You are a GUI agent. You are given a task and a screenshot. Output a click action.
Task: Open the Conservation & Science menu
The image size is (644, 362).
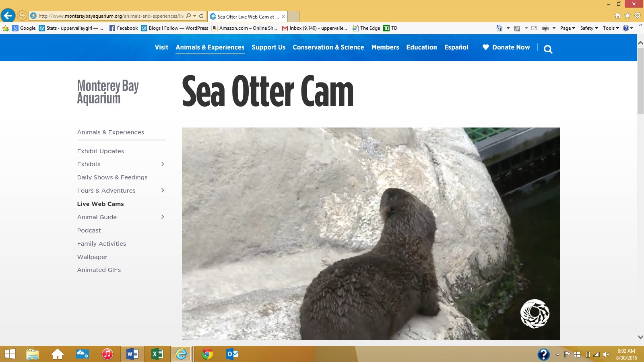[328, 47]
